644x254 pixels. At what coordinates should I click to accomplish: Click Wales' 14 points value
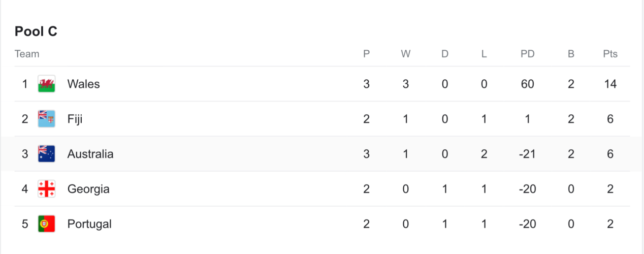pos(610,84)
